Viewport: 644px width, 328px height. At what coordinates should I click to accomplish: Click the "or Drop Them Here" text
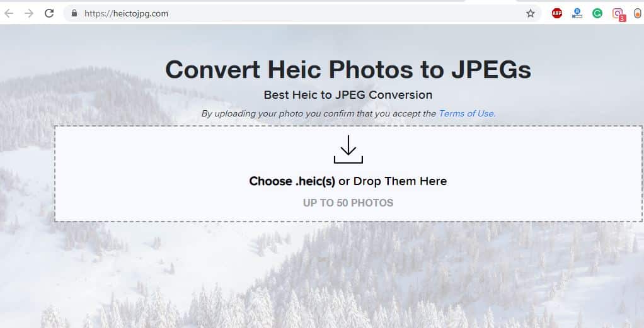393,181
